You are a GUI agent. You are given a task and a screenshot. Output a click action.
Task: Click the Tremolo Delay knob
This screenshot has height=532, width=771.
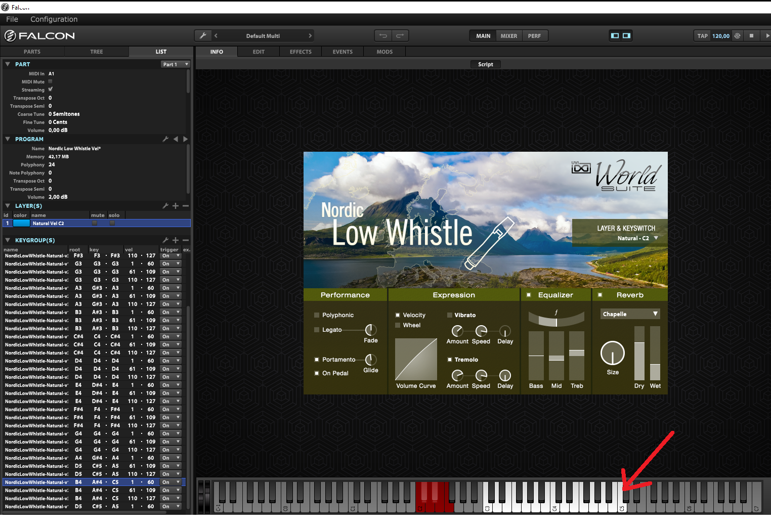coord(505,375)
